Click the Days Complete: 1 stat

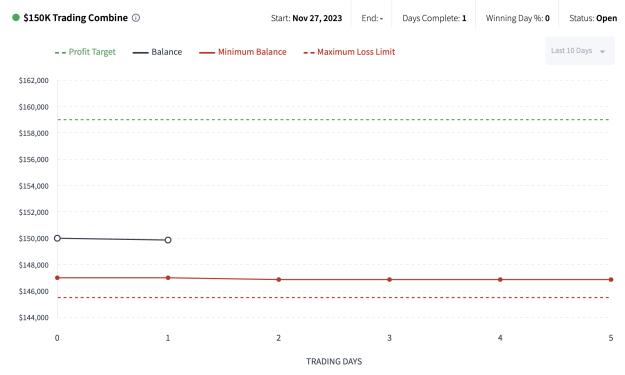click(434, 18)
